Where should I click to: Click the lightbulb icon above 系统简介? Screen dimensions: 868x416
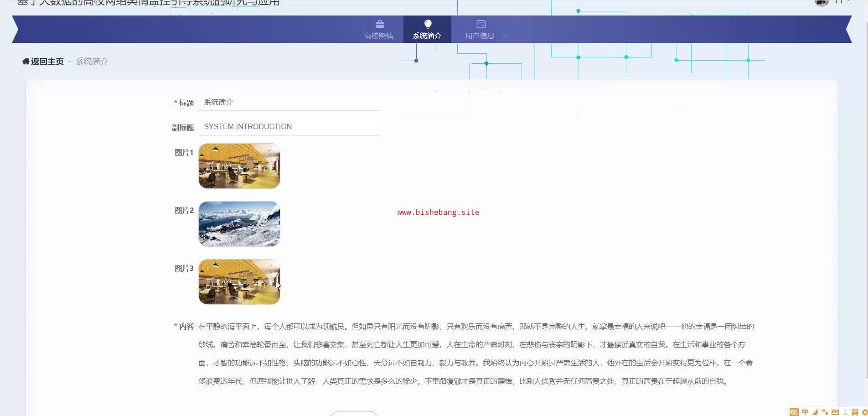[x=428, y=24]
